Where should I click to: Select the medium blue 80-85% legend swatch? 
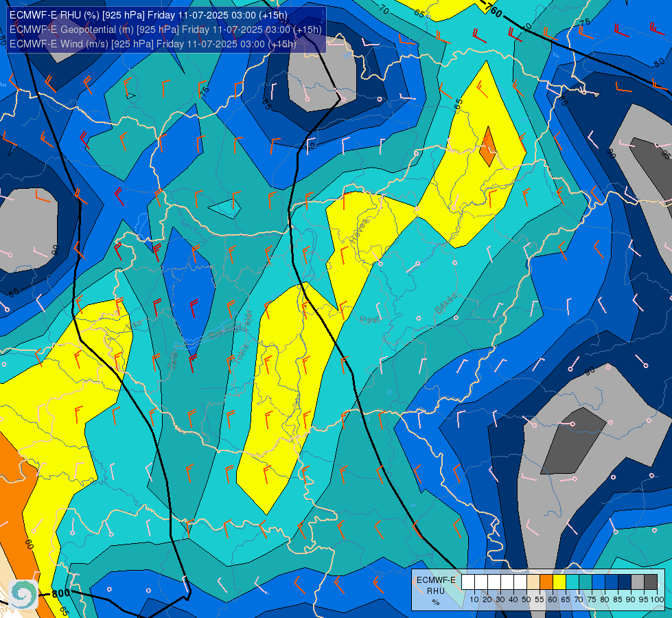click(x=611, y=582)
